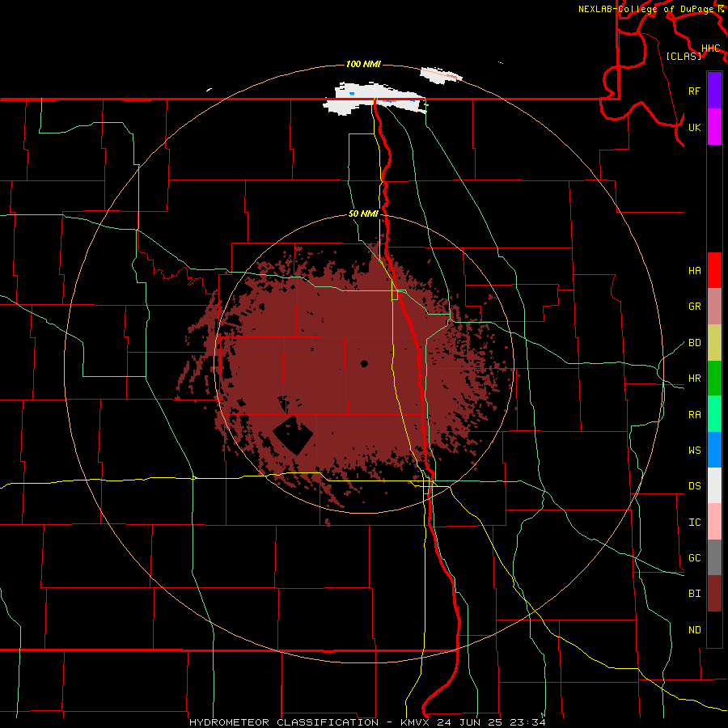Click the IC legend label
The width and height of the screenshot is (728, 728).
tap(694, 523)
